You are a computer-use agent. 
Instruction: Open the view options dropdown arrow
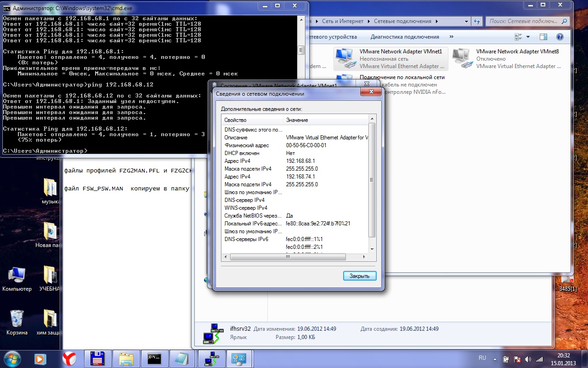pos(528,37)
